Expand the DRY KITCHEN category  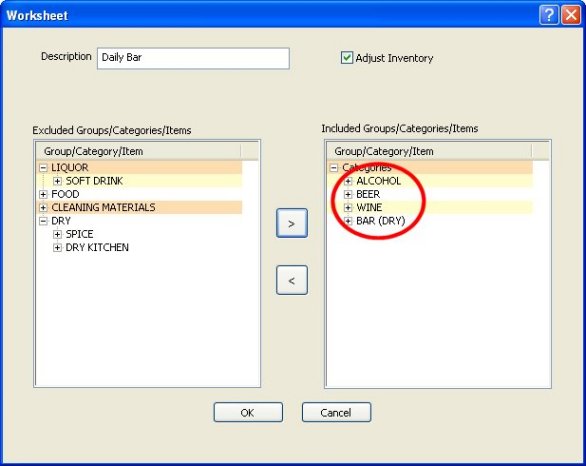coord(57,247)
